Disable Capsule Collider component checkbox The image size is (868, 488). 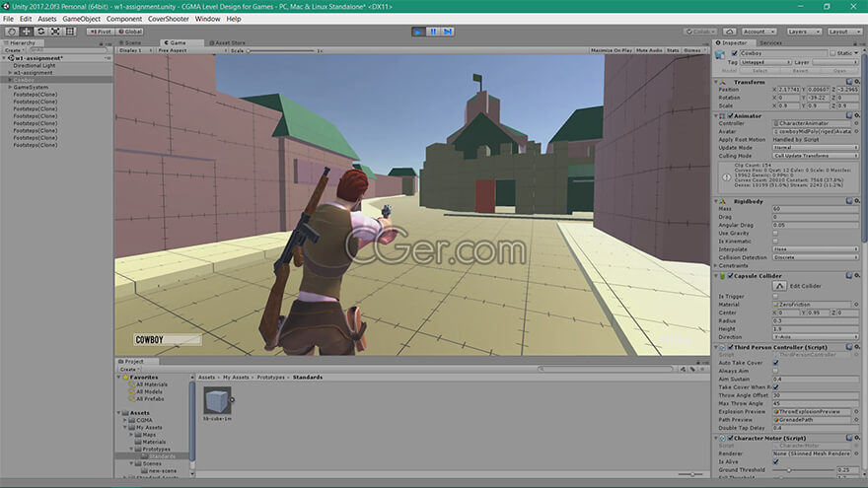pos(731,276)
